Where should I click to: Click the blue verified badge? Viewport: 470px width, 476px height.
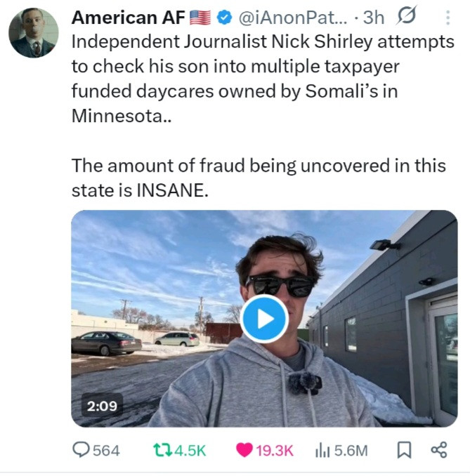(x=224, y=16)
